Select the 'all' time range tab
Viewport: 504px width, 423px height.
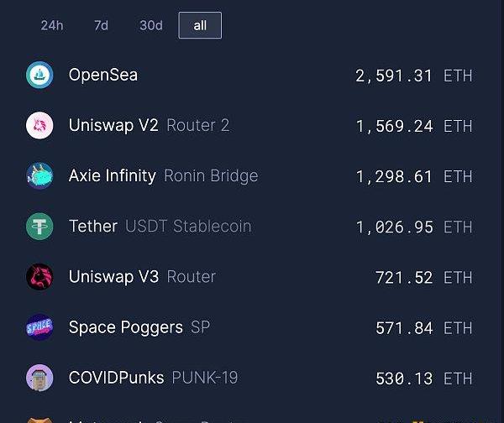pos(200,25)
